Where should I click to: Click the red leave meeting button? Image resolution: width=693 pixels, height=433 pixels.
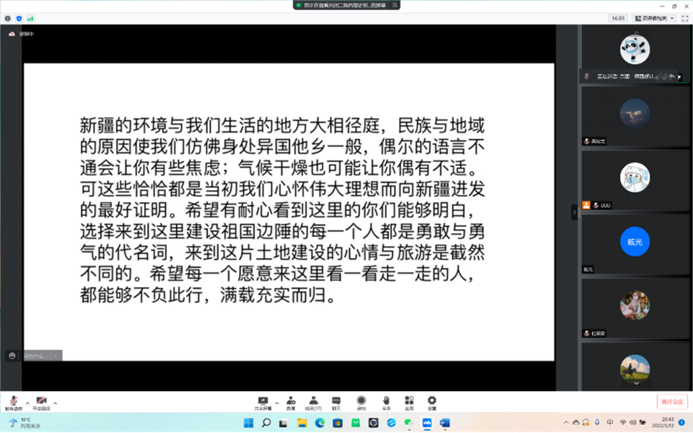pos(672,402)
